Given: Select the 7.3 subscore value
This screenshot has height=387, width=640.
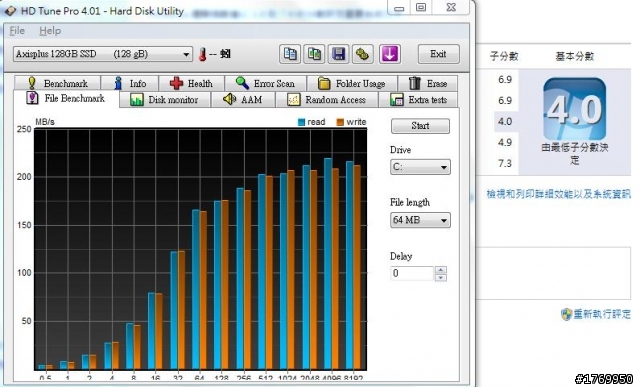Looking at the screenshot, I should [x=505, y=163].
